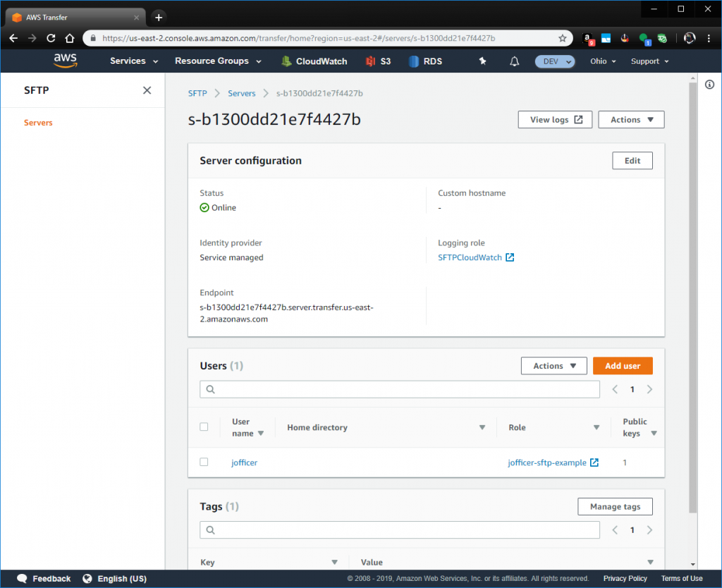Click the View logs button
722x588 pixels.
coord(555,120)
